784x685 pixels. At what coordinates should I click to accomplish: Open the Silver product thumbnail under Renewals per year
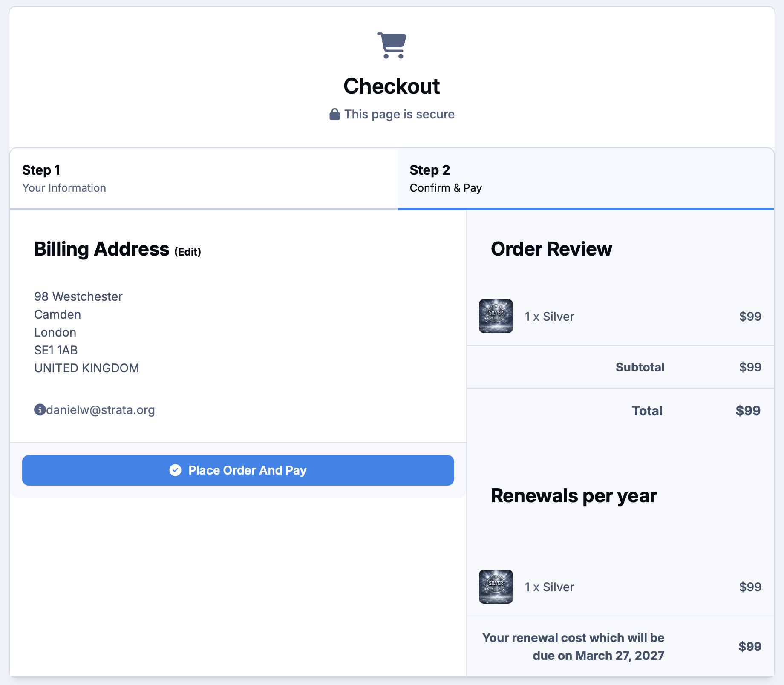496,587
